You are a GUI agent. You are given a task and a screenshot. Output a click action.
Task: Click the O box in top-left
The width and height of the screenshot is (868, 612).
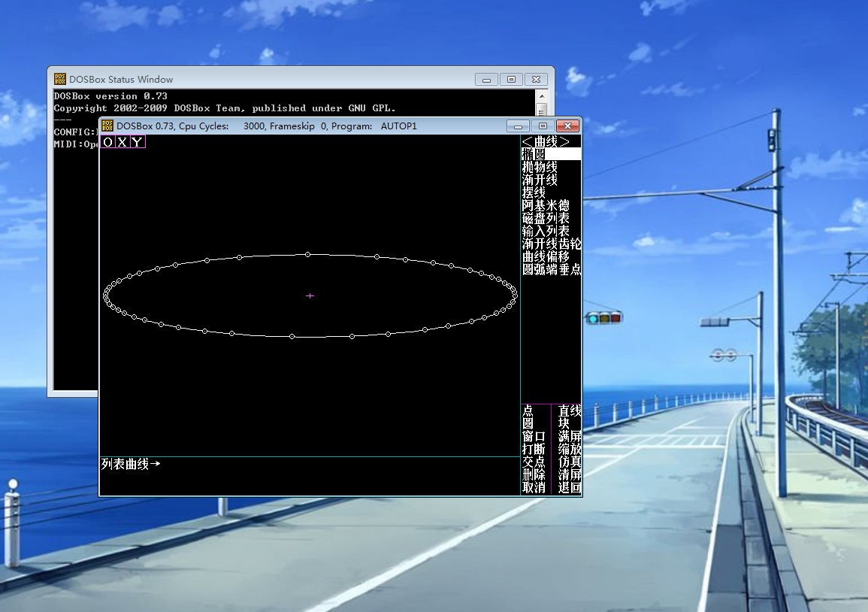pos(108,142)
